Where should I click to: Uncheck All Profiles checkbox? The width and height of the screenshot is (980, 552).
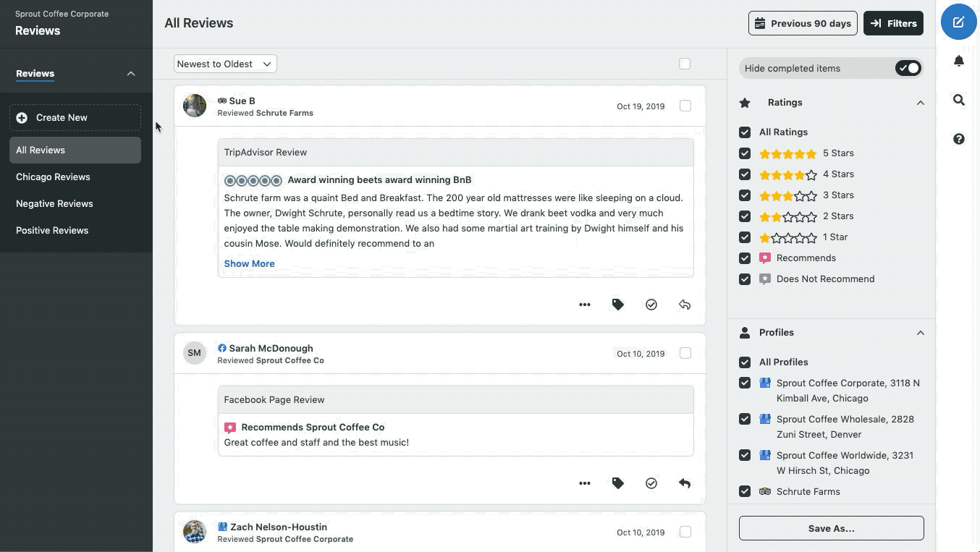[745, 362]
